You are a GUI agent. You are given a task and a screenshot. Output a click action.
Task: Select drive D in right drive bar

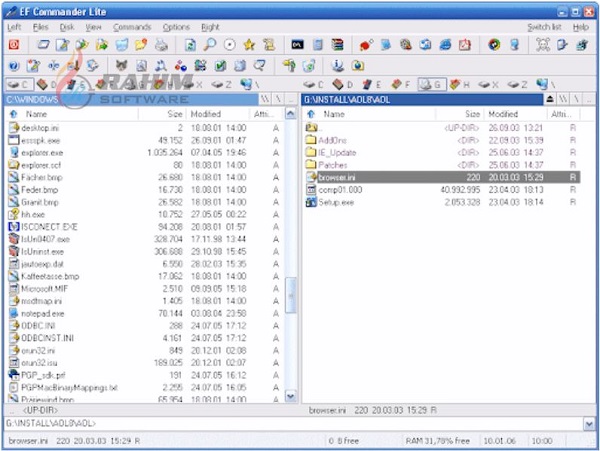pyautogui.click(x=343, y=85)
